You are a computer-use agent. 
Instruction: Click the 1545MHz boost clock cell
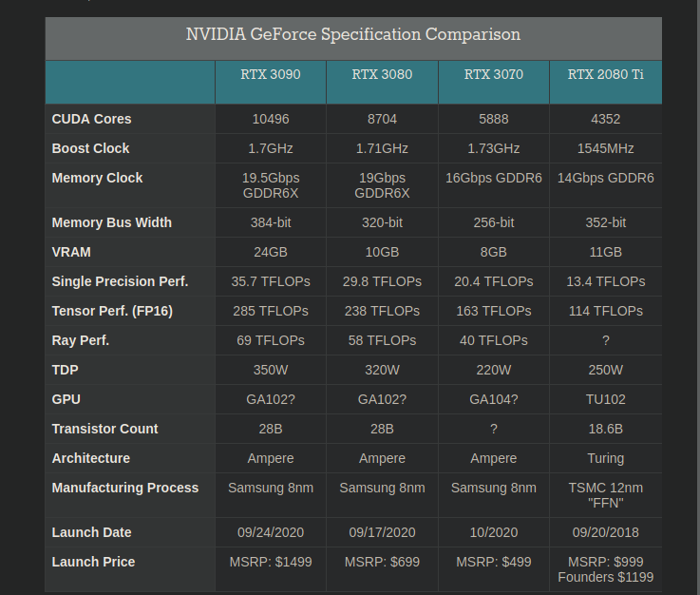[x=606, y=148]
